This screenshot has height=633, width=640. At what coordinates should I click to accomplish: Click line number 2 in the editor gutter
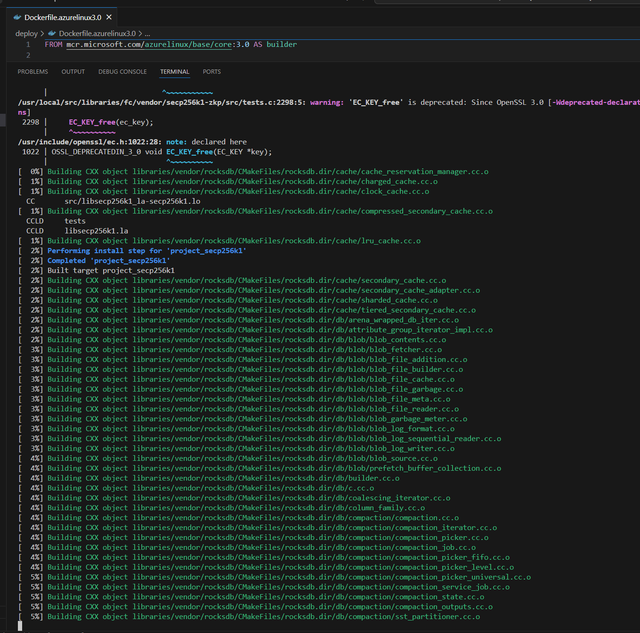coord(29,55)
